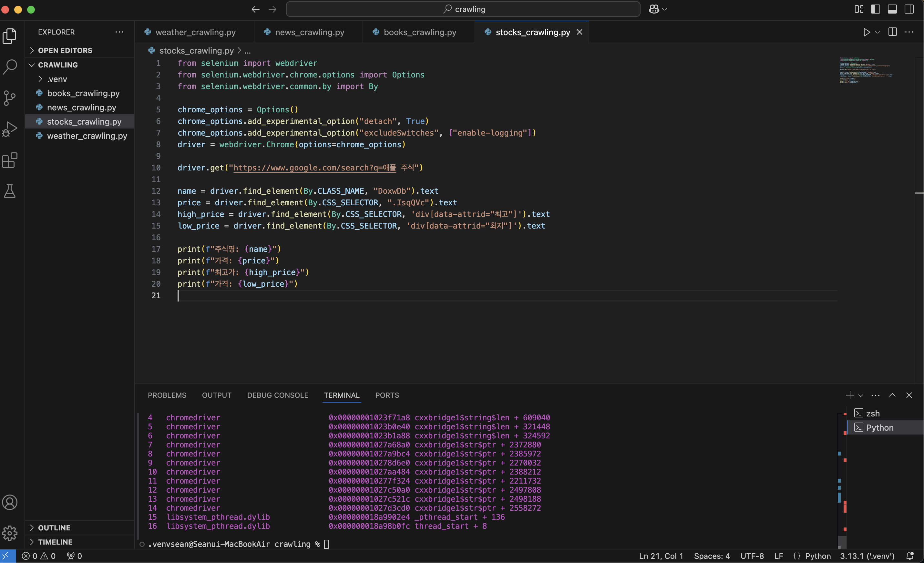Select language mode Python in status bar
Screen dimensions: 924x563
817,556
